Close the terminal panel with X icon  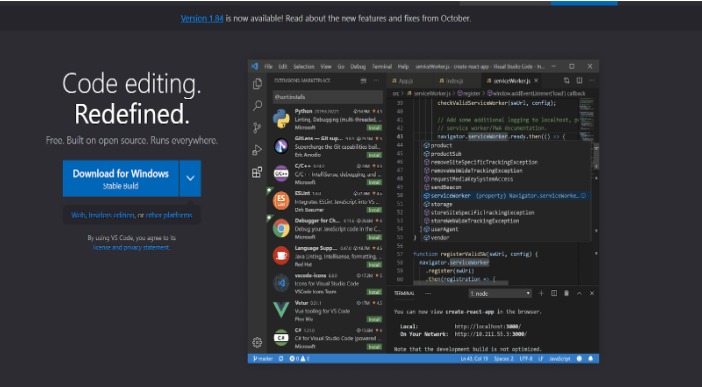click(x=592, y=293)
